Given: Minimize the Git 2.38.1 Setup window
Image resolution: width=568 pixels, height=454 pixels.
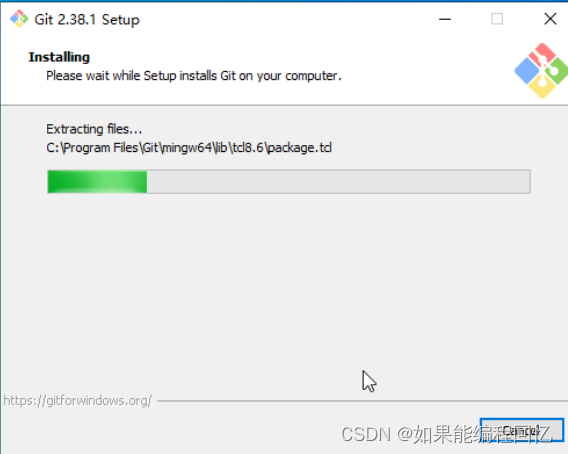Looking at the screenshot, I should [445, 19].
